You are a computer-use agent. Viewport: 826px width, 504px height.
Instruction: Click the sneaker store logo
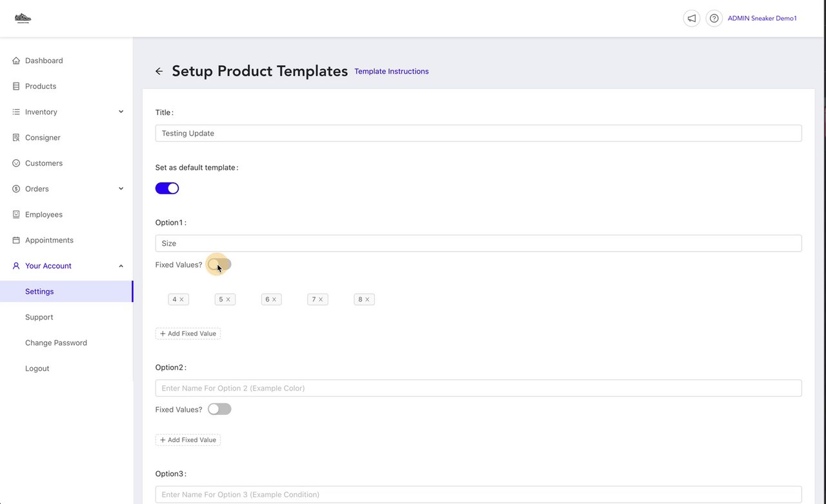point(23,18)
